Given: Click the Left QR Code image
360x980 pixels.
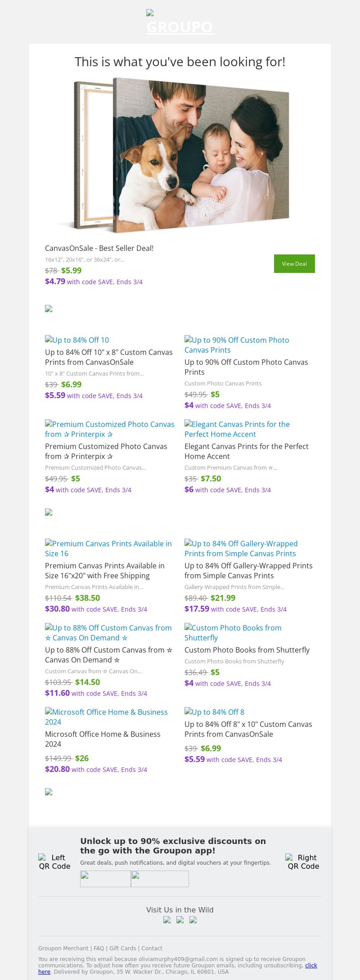Looking at the screenshot, I should click(54, 862).
